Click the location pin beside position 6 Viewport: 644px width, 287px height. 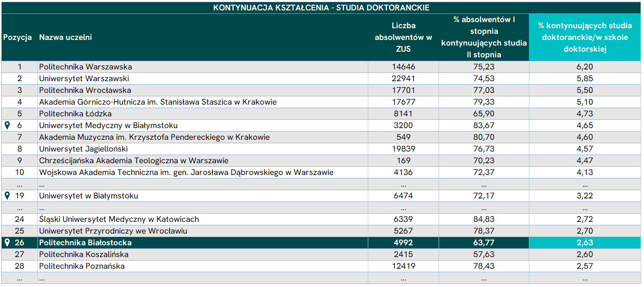pyautogui.click(x=7, y=125)
